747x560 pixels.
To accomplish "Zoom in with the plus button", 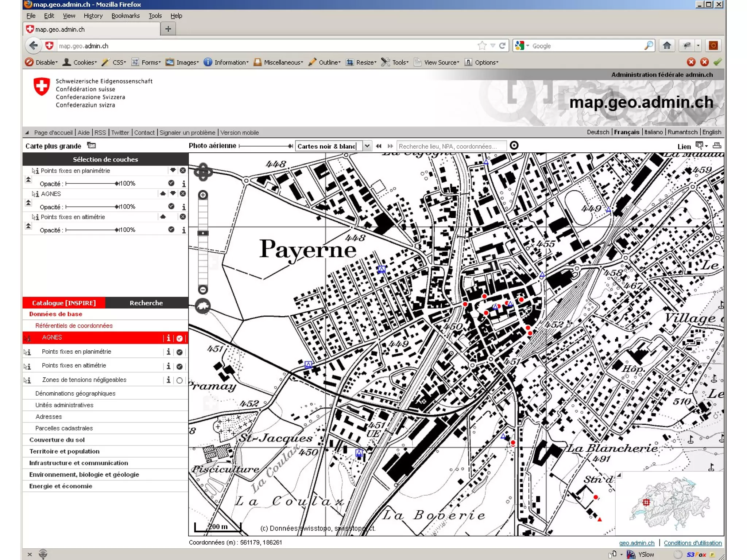I will click(203, 195).
